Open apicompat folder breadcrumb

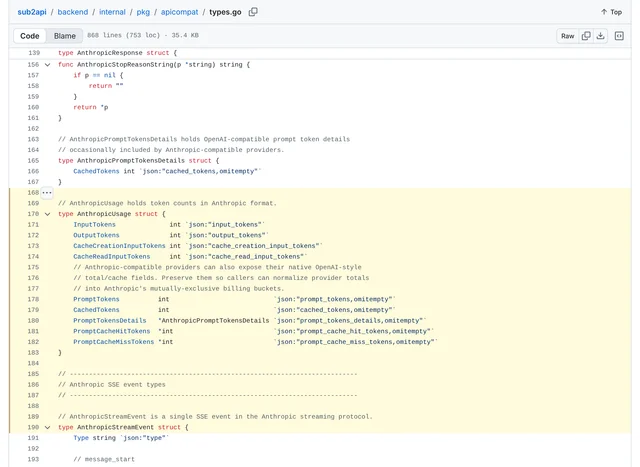tap(179, 12)
